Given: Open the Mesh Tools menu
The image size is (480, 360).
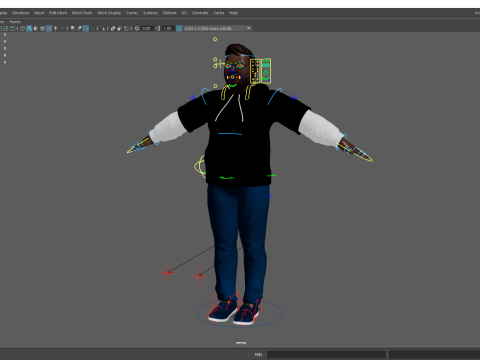Looking at the screenshot, I should click(x=82, y=13).
